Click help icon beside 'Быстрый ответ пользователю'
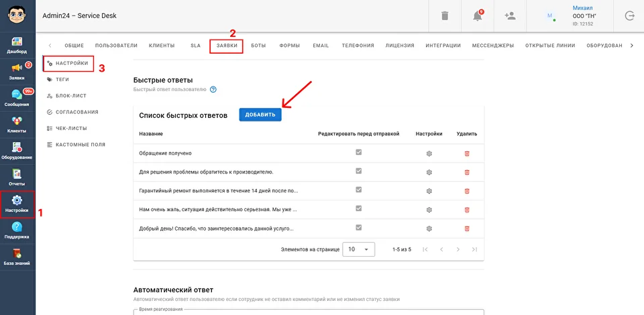 pos(213,89)
